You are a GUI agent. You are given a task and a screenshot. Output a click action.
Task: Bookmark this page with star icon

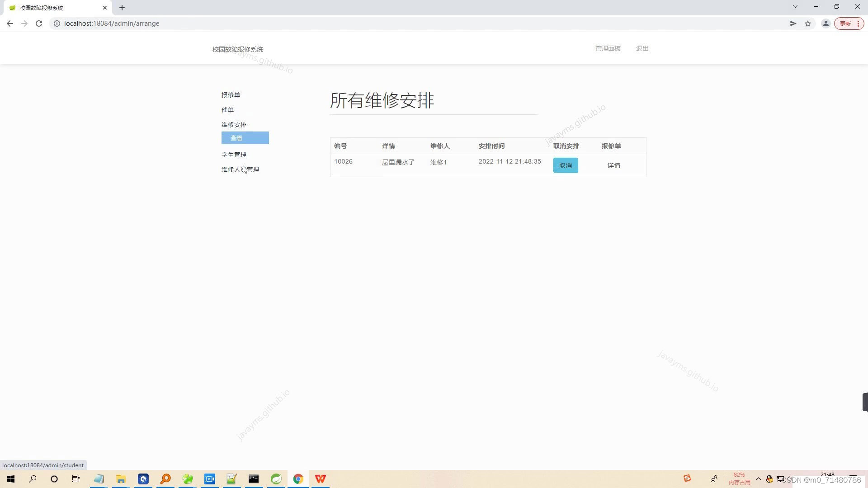click(x=808, y=23)
